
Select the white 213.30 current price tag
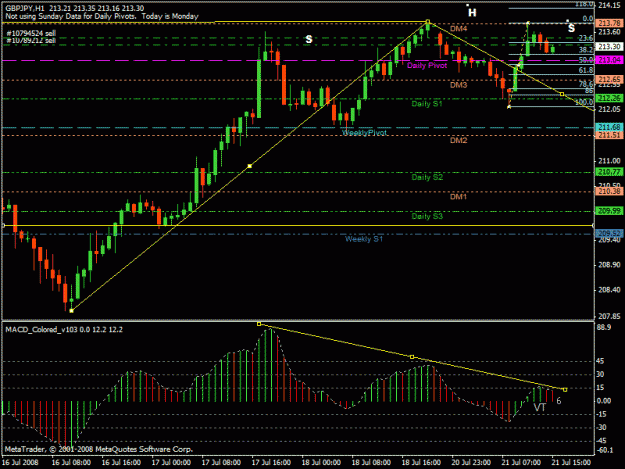609,47
